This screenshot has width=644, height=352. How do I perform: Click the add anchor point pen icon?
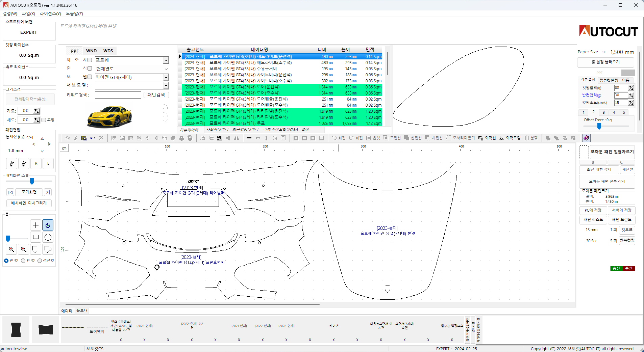[12, 164]
